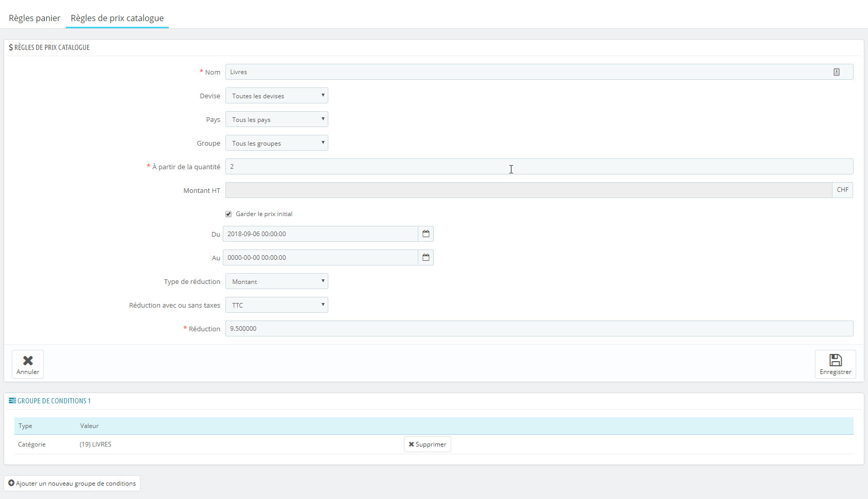
Task: Click the Type column header
Action: point(25,426)
